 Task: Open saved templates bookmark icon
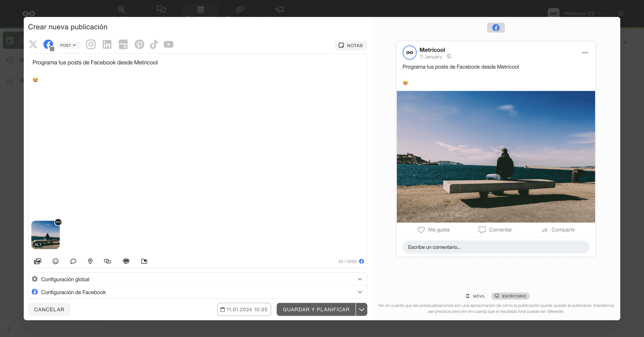[144, 261]
